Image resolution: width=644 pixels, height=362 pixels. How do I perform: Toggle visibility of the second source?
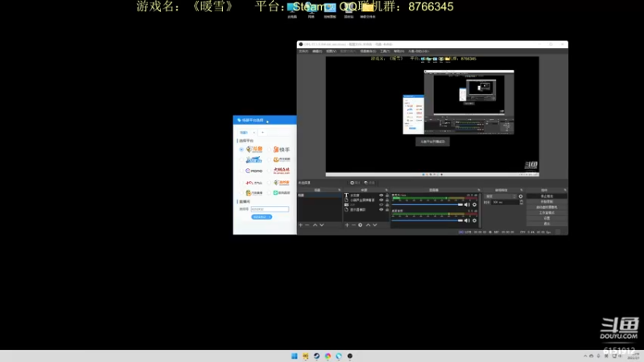click(x=381, y=200)
